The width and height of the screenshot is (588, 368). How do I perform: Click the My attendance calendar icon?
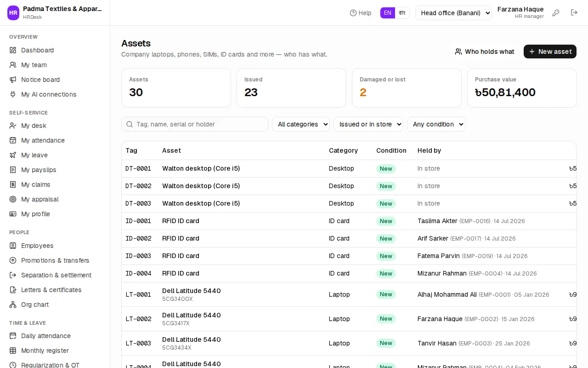point(13,140)
